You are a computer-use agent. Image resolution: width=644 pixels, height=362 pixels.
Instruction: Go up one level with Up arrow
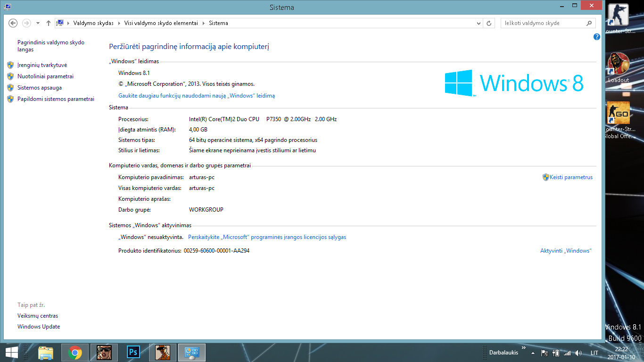49,23
